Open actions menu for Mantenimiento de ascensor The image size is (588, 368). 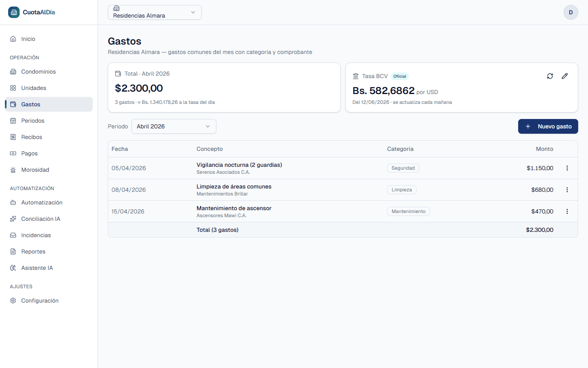point(567,211)
